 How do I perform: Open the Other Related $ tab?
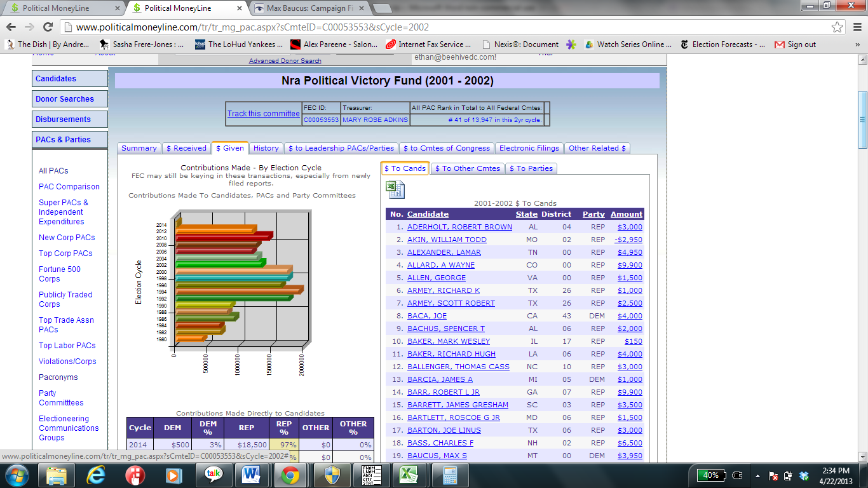[597, 148]
